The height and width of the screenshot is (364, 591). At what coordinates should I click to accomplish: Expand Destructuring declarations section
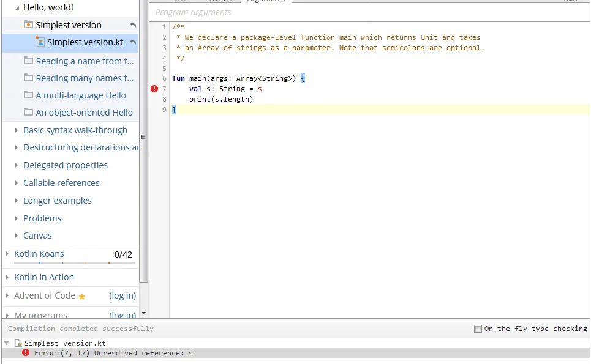coord(16,147)
